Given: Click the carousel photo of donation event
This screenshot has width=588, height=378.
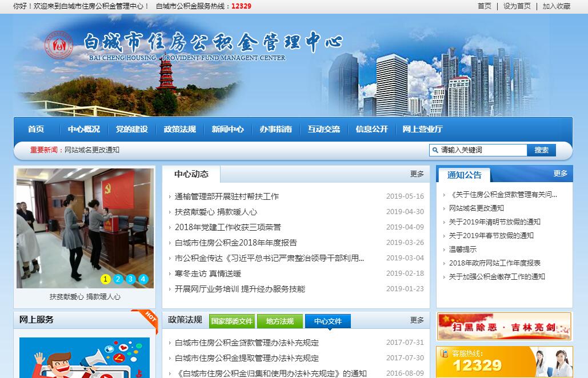Looking at the screenshot, I should pyautogui.click(x=85, y=228).
